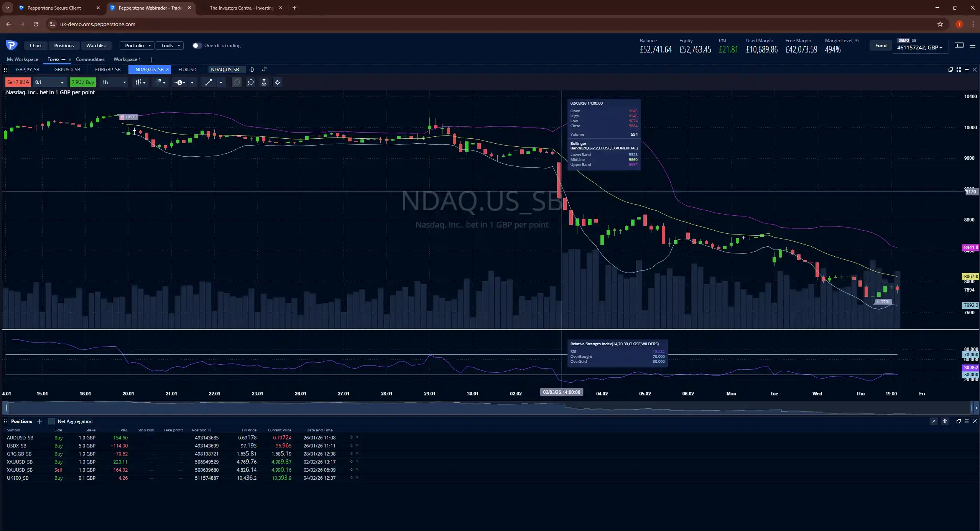Click the chart link icon beside the info icon
The width and height of the screenshot is (980, 531).
(x=264, y=69)
